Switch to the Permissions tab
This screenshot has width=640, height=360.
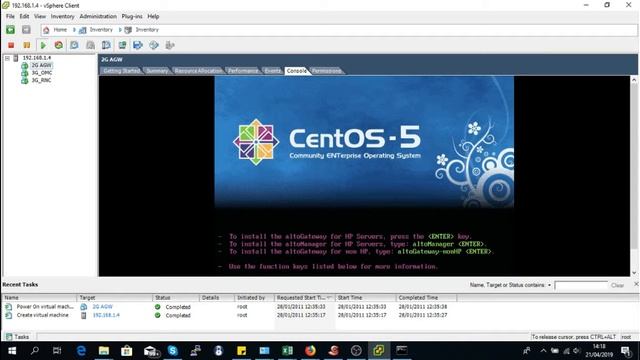327,71
